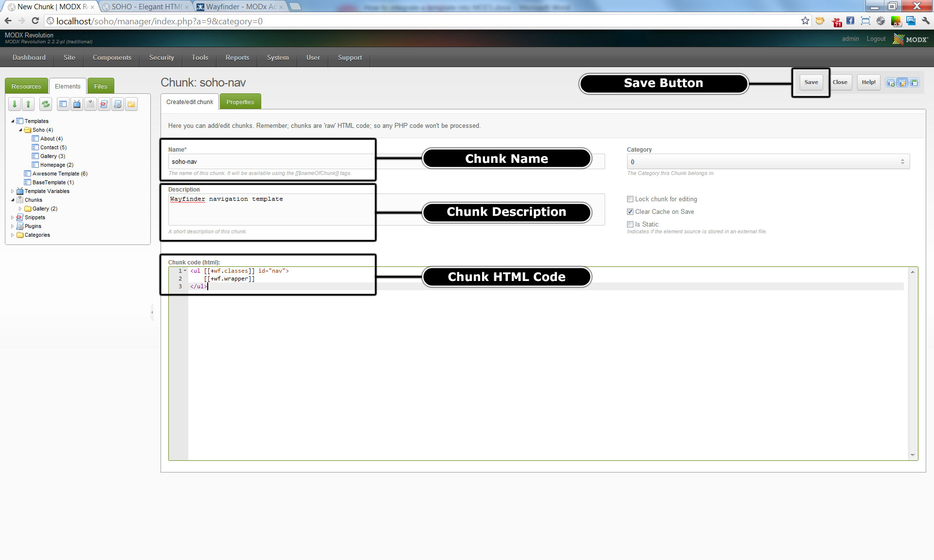Click the New Chunk toolbar icon

pyautogui.click(x=90, y=104)
